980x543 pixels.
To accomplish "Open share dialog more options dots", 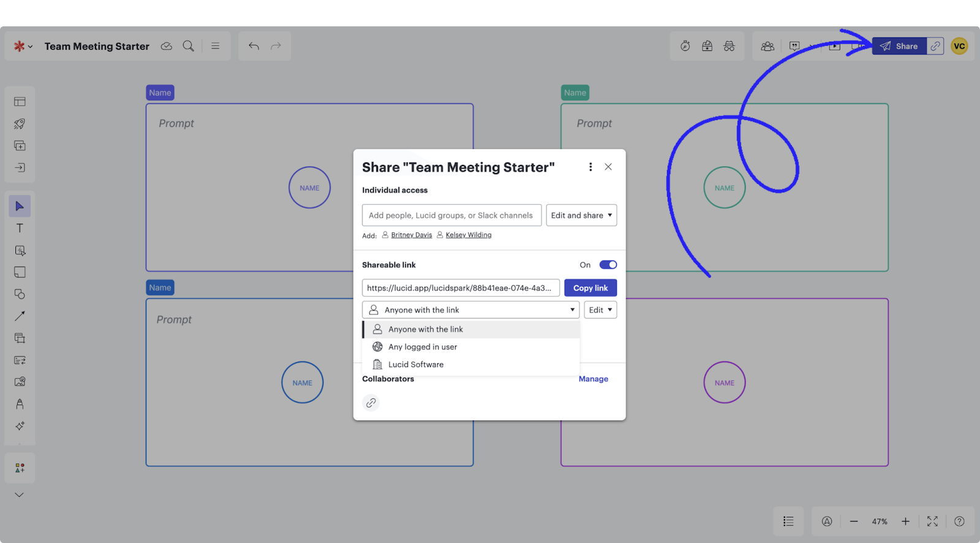I will (590, 167).
